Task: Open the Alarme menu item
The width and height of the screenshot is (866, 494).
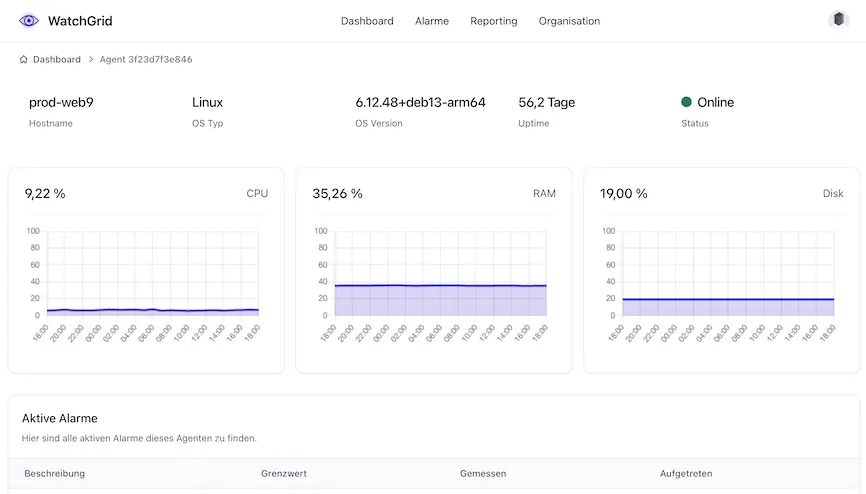Action: 432,21
